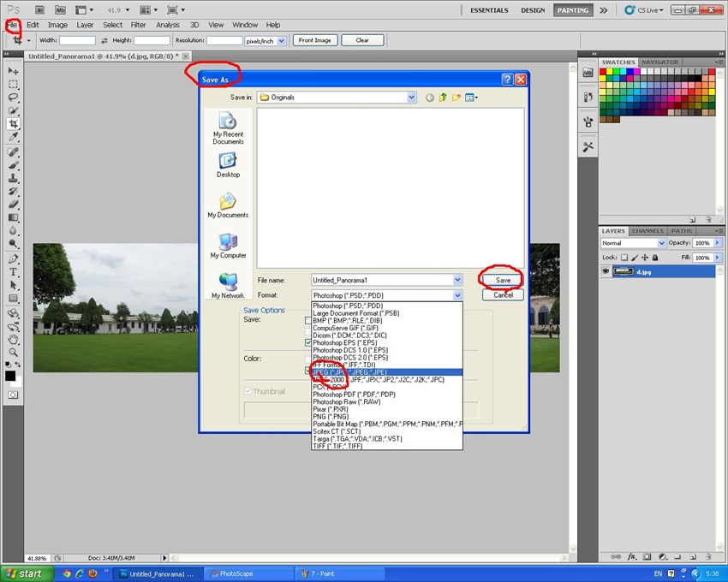
Task: Launch Bridge from application bar
Action: point(40,9)
